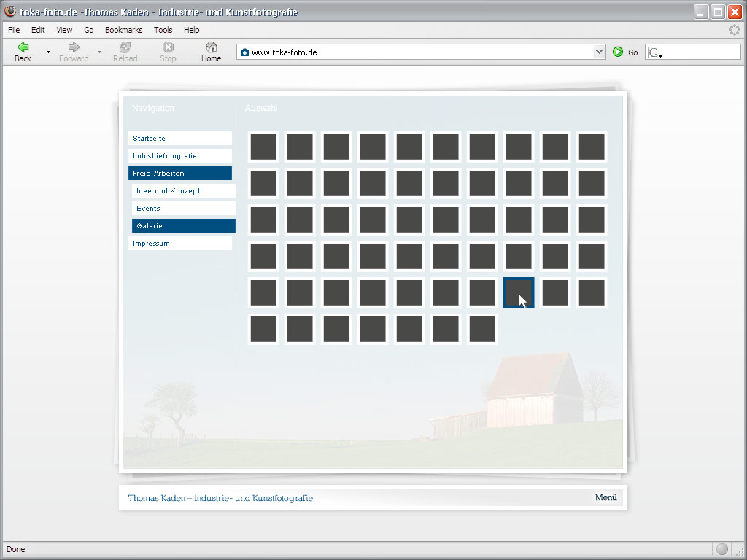Click the Menü button in footer

(605, 498)
